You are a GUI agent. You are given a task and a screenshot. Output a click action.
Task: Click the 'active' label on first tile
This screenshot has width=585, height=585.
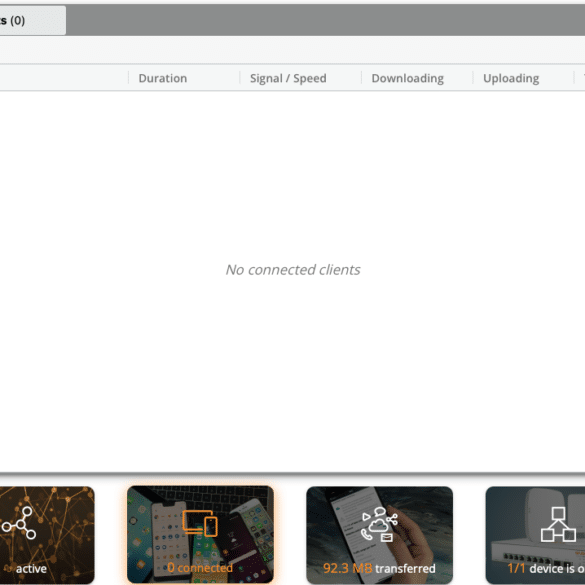point(31,569)
